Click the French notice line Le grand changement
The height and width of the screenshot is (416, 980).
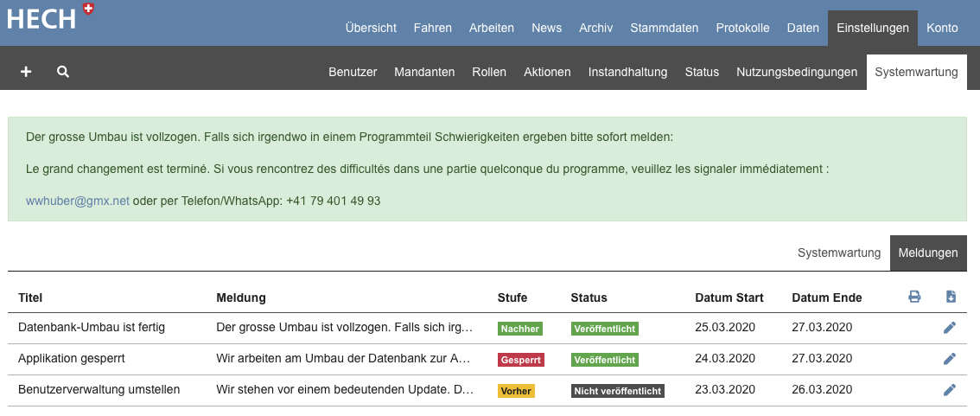coord(428,169)
